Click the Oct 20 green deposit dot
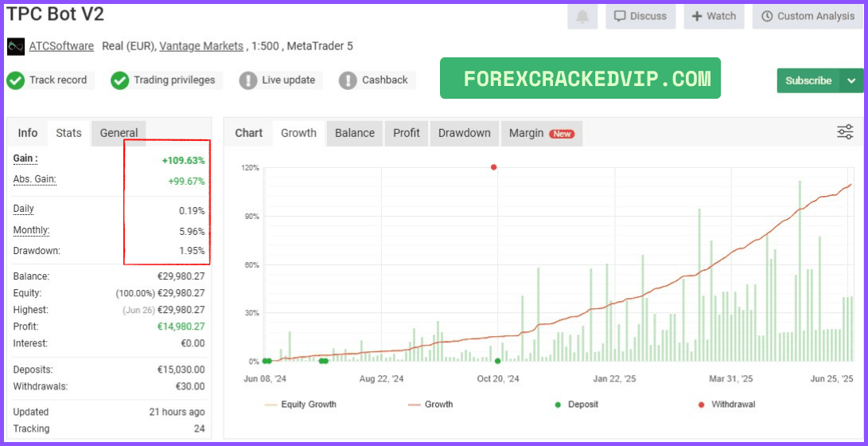The height and width of the screenshot is (446, 868). [498, 362]
